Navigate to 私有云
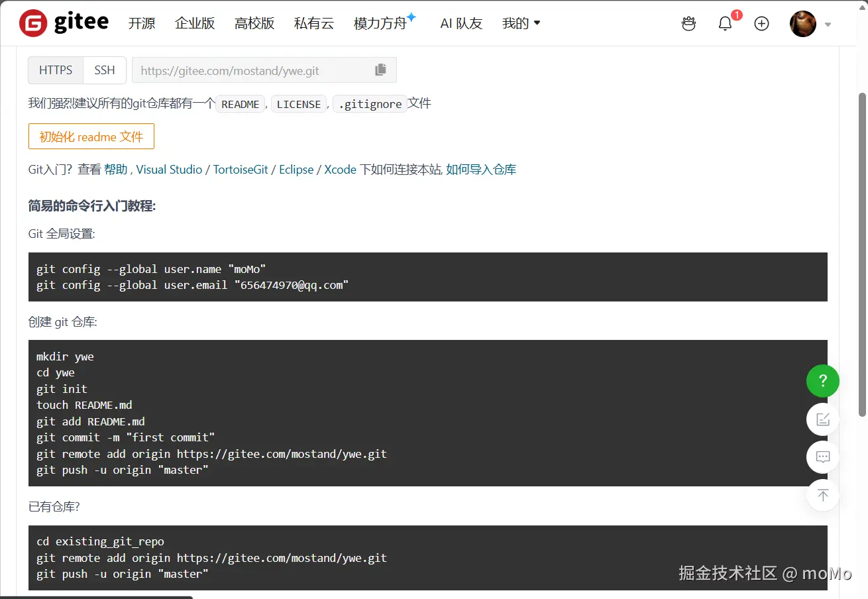Screen dimensions: 868x599 click(x=314, y=24)
